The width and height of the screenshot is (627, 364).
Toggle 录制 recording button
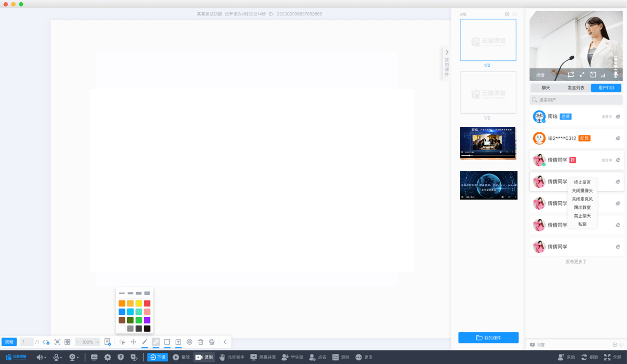pyautogui.click(x=205, y=357)
